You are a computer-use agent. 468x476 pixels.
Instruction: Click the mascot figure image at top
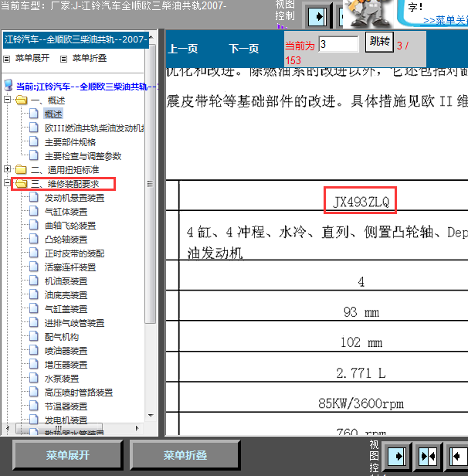367,13
